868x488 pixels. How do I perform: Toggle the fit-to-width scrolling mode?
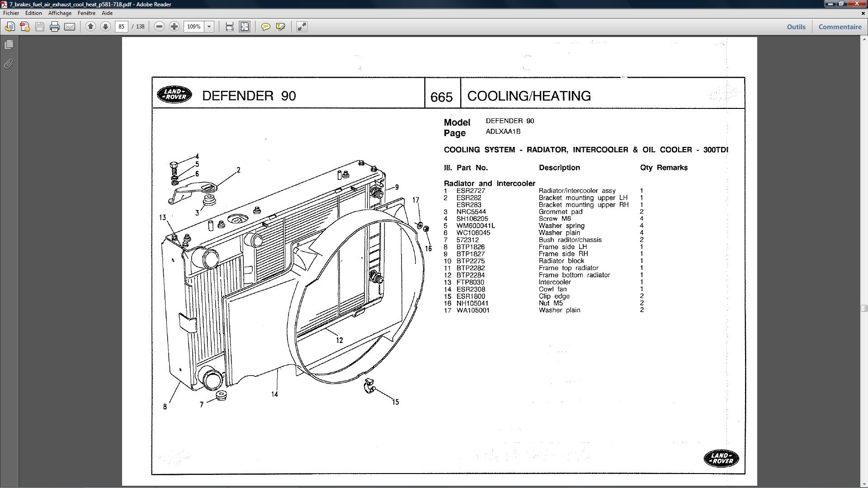[x=230, y=27]
